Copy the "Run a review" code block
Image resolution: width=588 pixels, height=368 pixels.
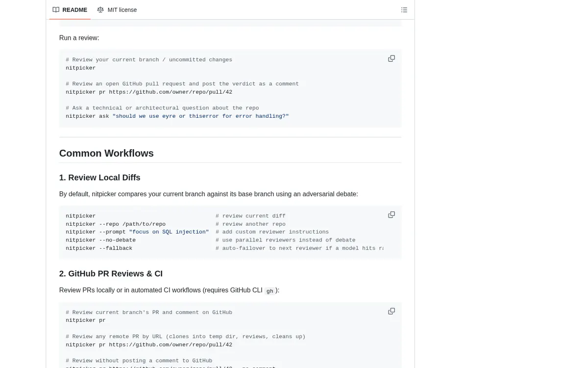pyautogui.click(x=392, y=58)
